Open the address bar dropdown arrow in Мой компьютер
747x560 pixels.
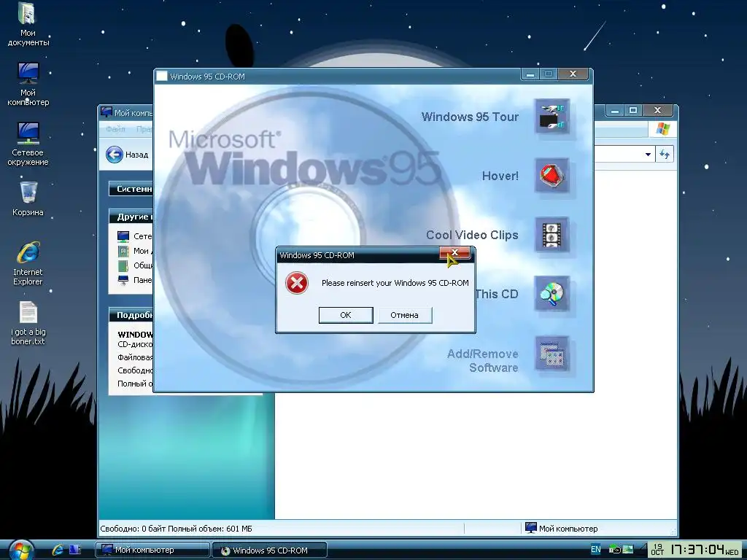[x=648, y=155]
